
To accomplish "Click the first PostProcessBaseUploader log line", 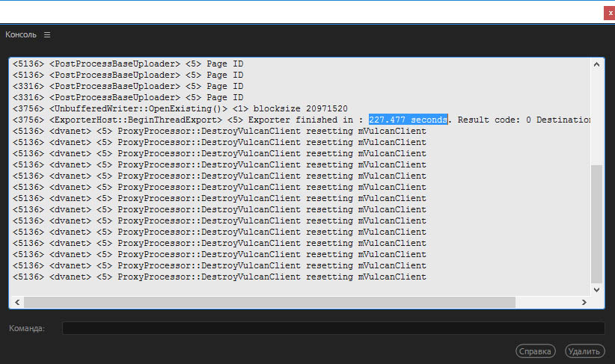I will point(128,64).
